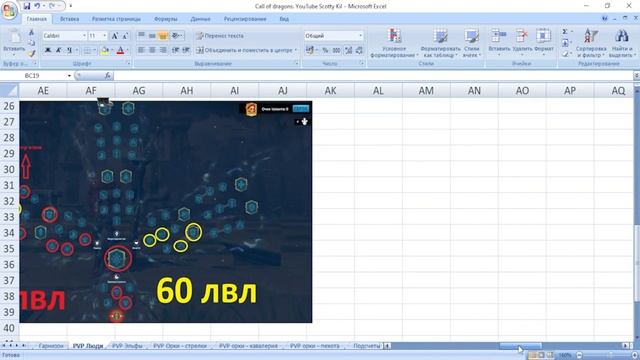Open the text orientation options
This screenshot has width=640, height=360.
(x=177, y=36)
